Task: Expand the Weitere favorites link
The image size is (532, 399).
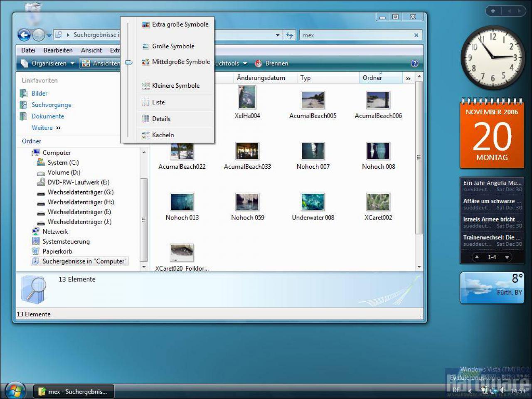Action: (x=46, y=128)
